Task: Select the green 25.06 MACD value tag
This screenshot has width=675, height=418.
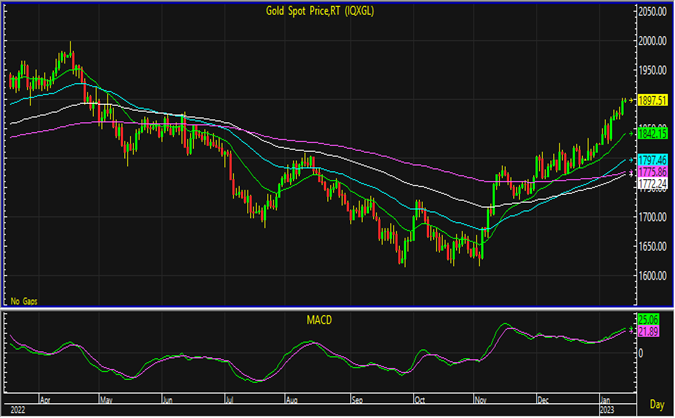Action: pos(651,322)
